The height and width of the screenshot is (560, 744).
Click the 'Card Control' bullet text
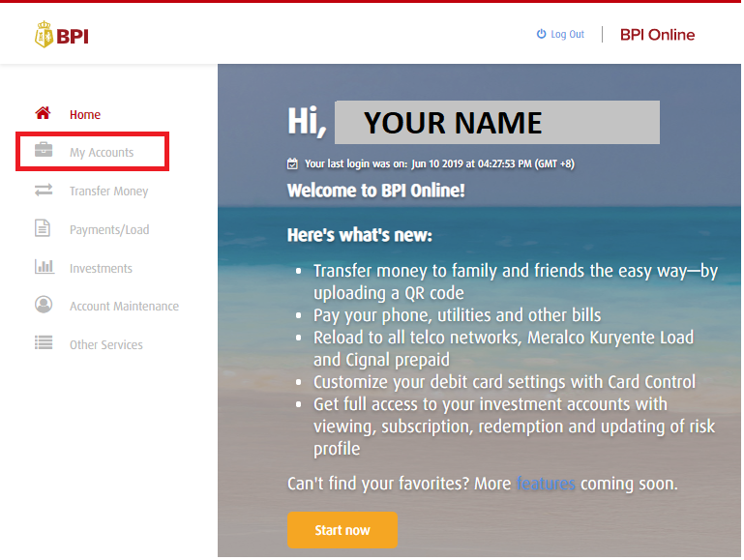pos(504,382)
